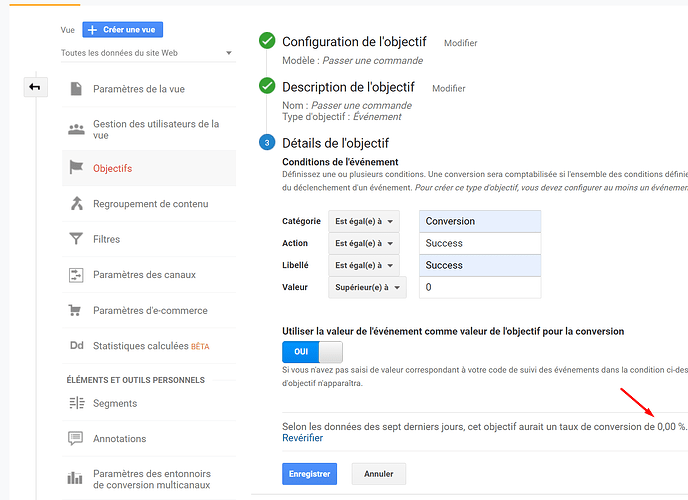688x500 pixels.
Task: Click the Paramètres d'e-commerce cart icon
Action: point(76,310)
